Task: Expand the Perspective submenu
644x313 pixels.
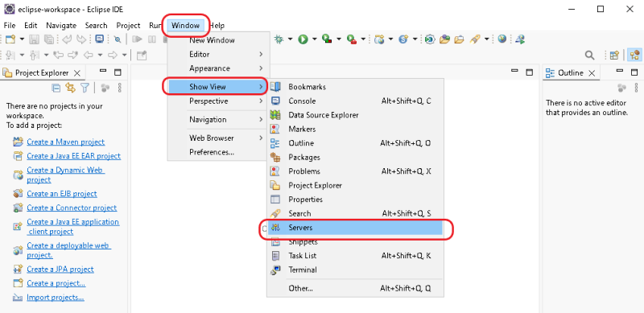Action: point(218,101)
